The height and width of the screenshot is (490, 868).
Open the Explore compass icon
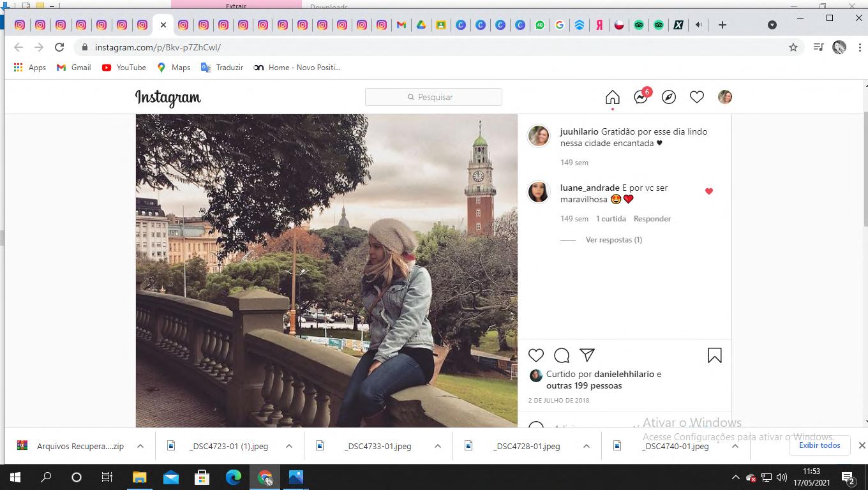[669, 97]
